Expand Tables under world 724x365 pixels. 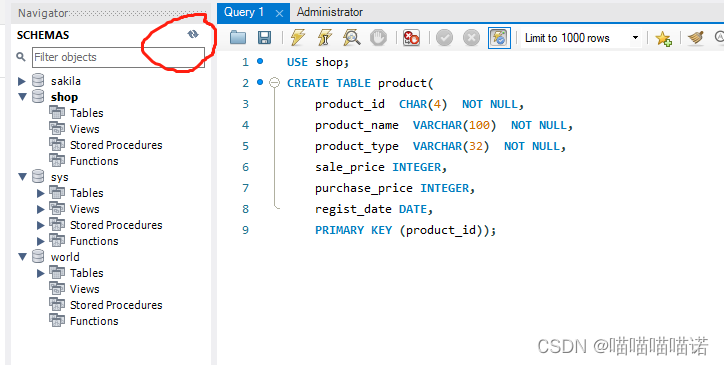[x=41, y=273]
